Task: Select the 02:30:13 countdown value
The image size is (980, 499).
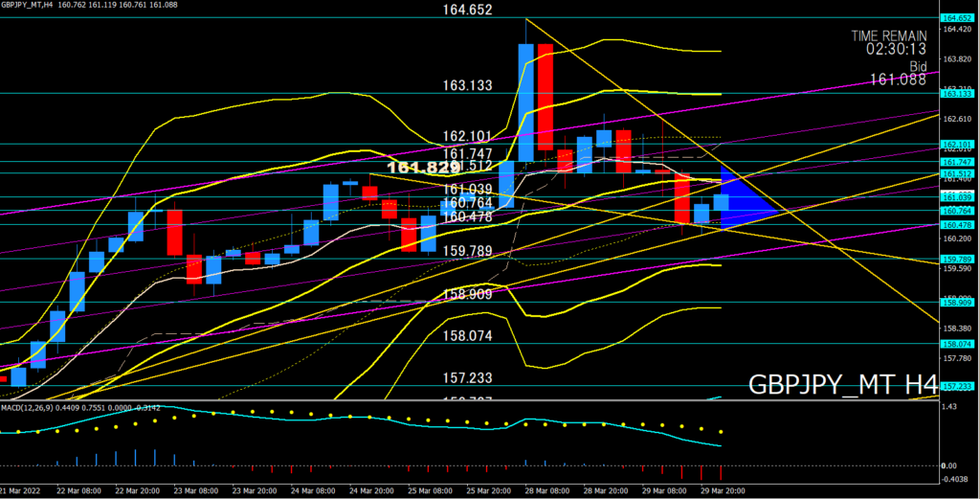Action: (x=896, y=50)
